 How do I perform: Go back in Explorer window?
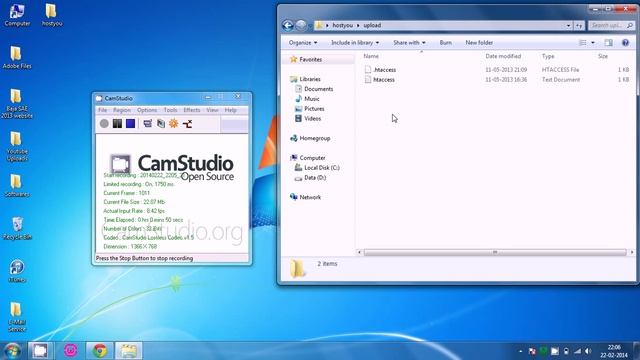[x=288, y=25]
